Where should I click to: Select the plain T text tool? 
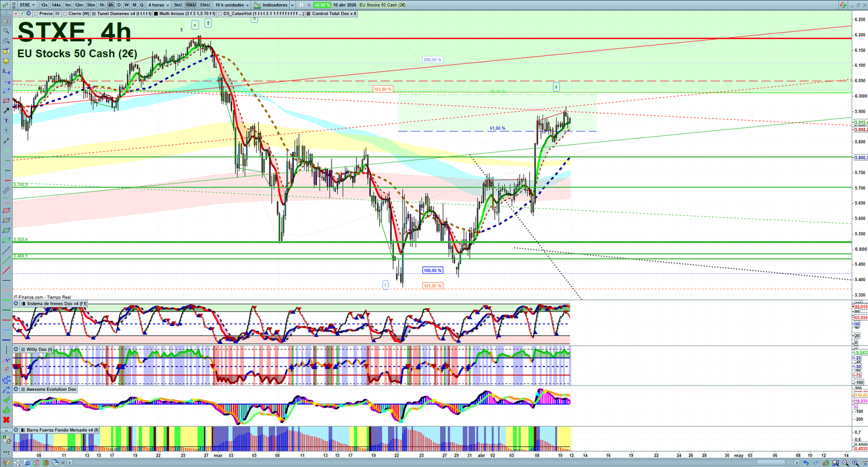click(6, 120)
